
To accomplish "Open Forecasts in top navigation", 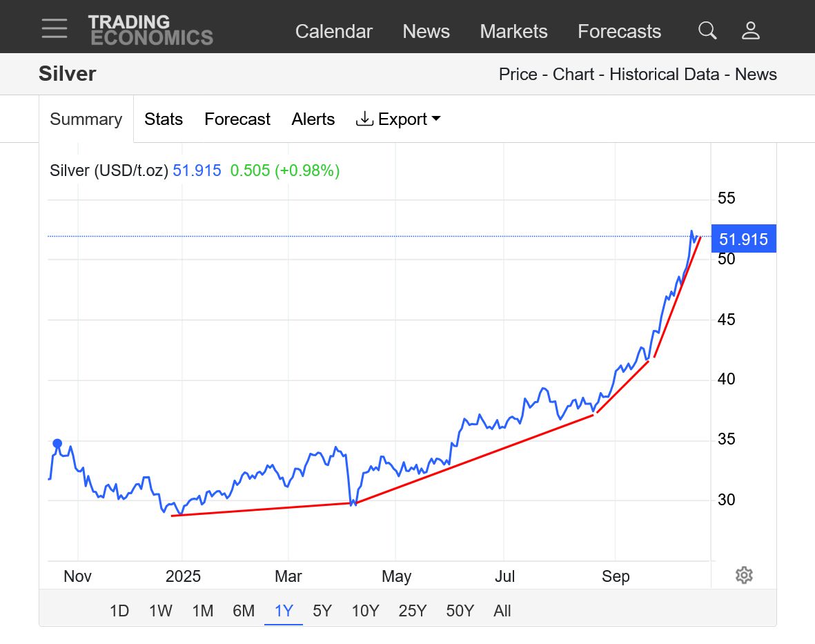I will [x=619, y=32].
